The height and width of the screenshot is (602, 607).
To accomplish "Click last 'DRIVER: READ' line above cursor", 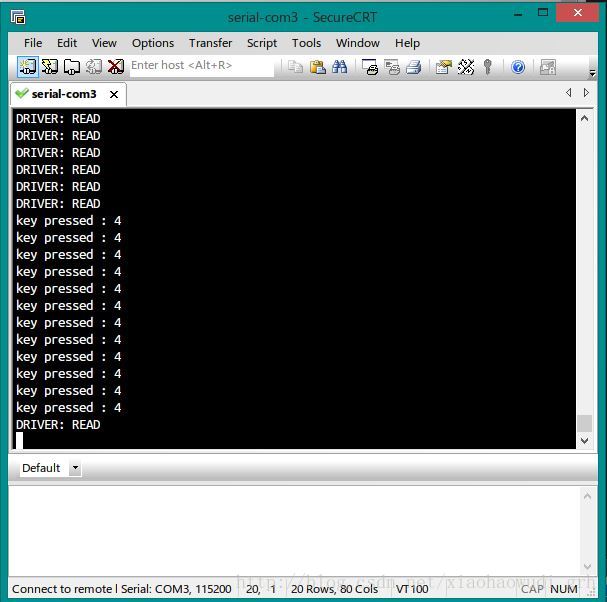I will 58,425.
